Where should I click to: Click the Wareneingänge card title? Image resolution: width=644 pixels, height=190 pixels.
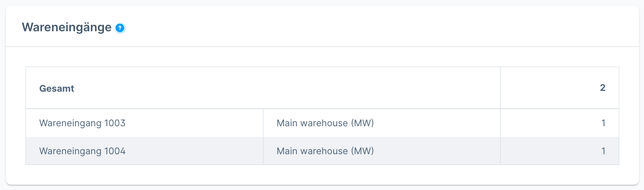(66, 28)
